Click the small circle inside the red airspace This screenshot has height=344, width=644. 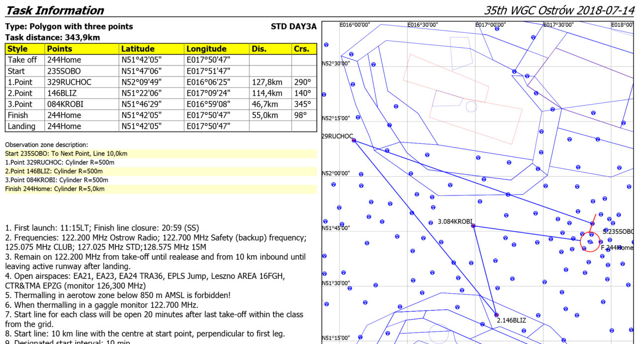(470, 107)
